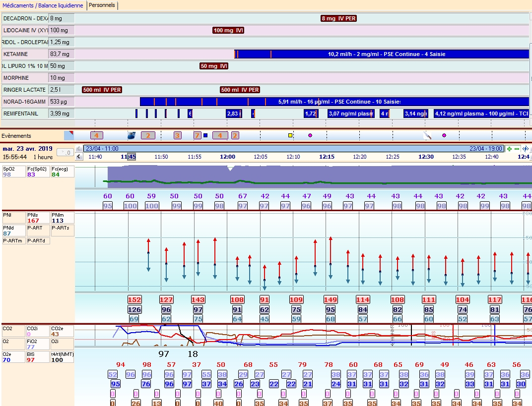Click the systolic pressure value 152
Viewport: 532px width, 406px height.
click(x=134, y=299)
